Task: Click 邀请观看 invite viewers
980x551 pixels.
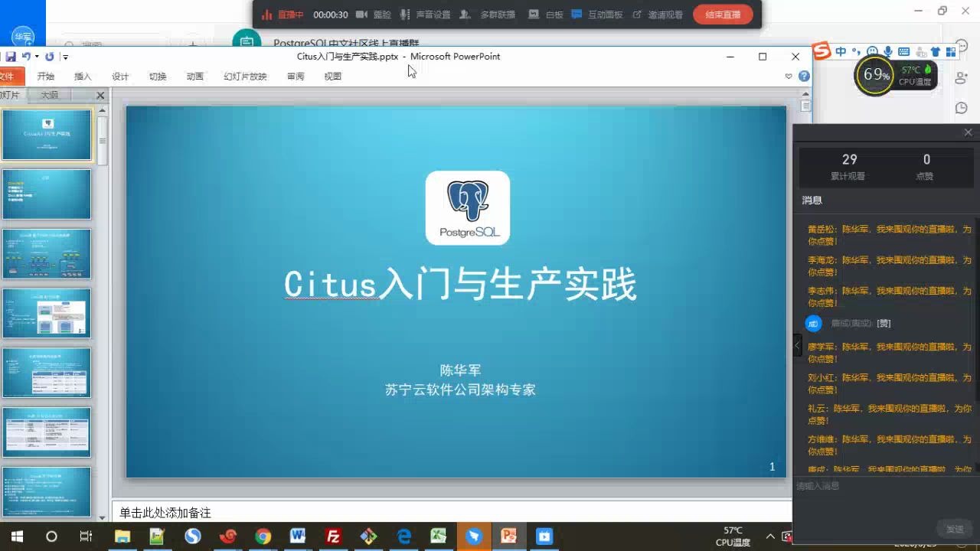Action: click(x=658, y=15)
